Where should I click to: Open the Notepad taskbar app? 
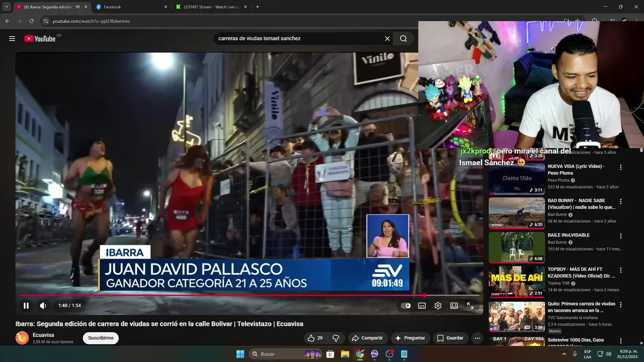(404, 354)
